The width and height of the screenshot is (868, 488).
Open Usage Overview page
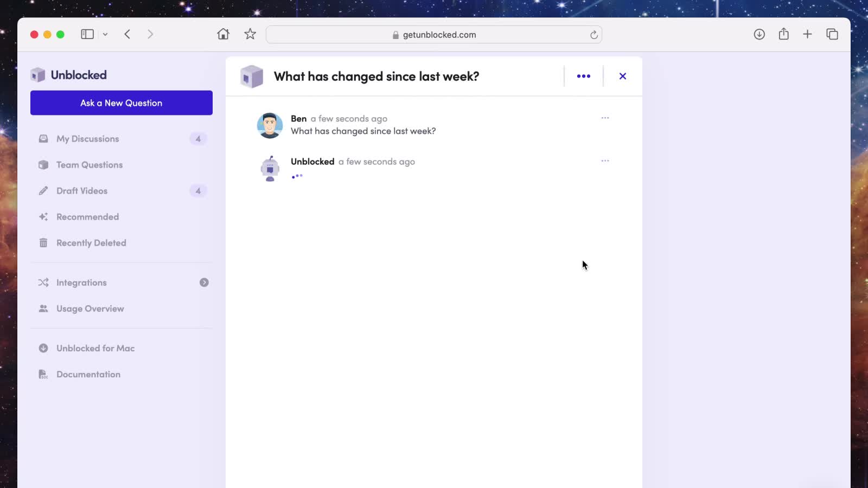click(90, 309)
